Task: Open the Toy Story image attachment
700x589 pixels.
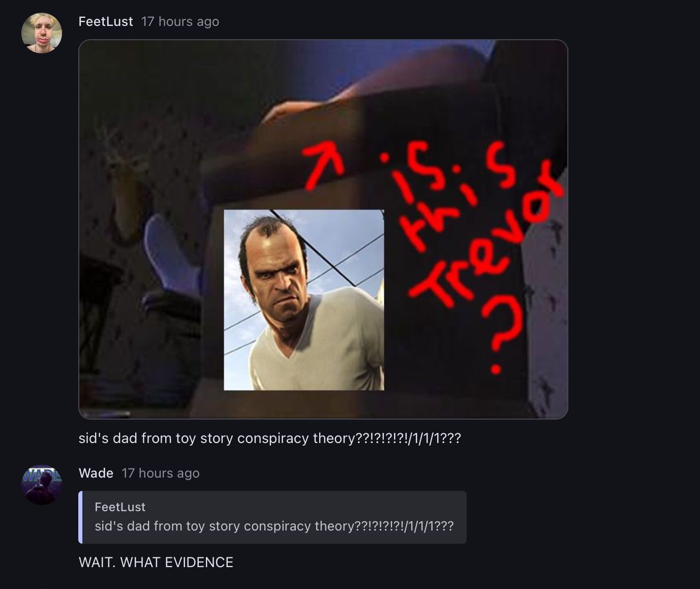Action: coord(323,229)
